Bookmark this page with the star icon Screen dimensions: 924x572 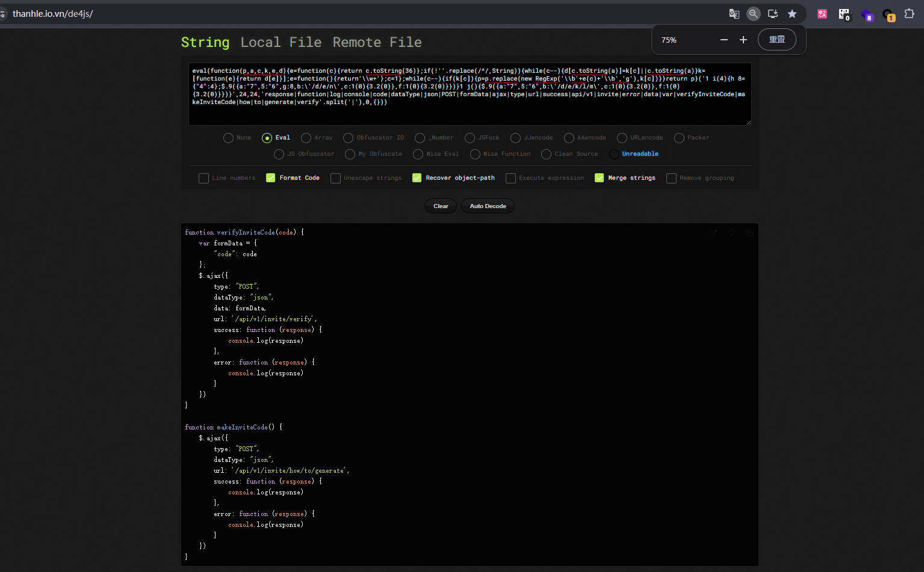[x=792, y=14]
